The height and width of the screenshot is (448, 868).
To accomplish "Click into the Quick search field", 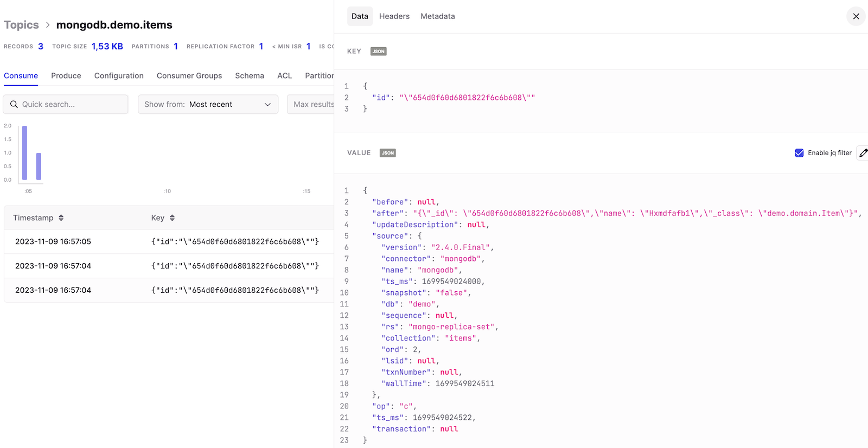I will click(x=66, y=104).
